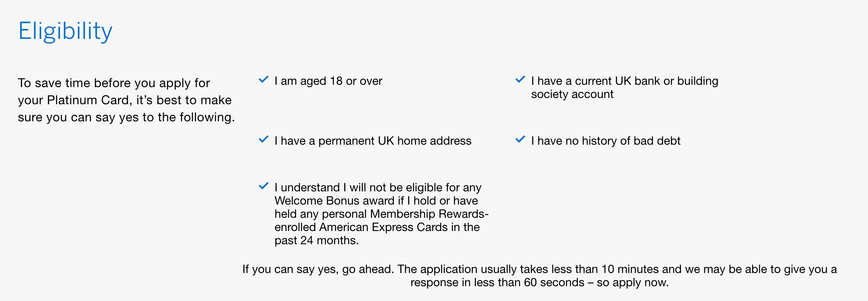Click the checkmark beside permanent UK home address

coord(264,140)
